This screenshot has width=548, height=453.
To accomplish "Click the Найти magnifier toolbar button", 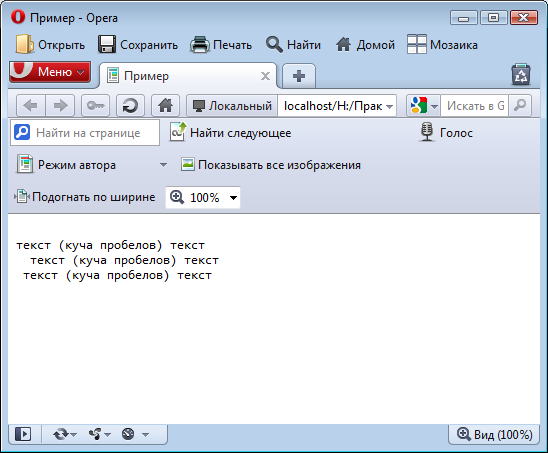I will (293, 45).
